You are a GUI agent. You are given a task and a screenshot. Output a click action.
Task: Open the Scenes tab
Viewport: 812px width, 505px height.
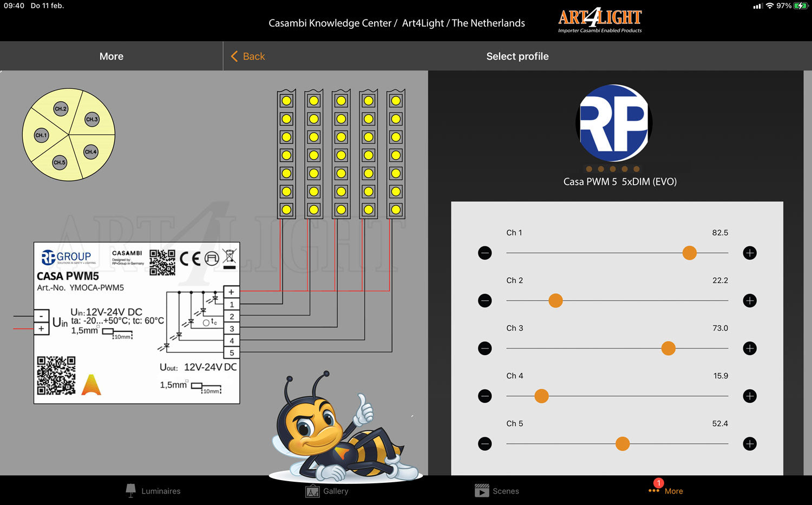(x=496, y=491)
